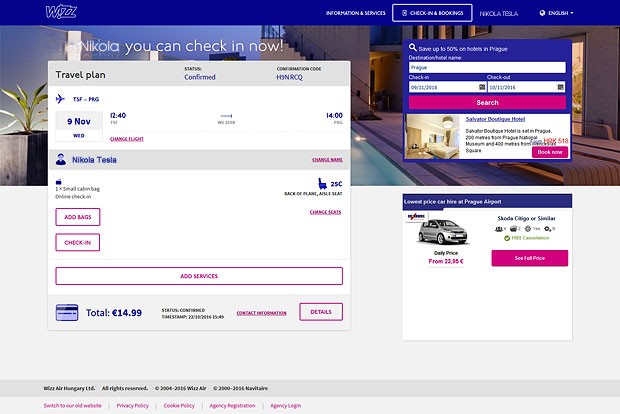Image resolution: width=620 pixels, height=414 pixels.
Task: Click the airplane icon beside TSF – PRG
Action: (x=60, y=99)
